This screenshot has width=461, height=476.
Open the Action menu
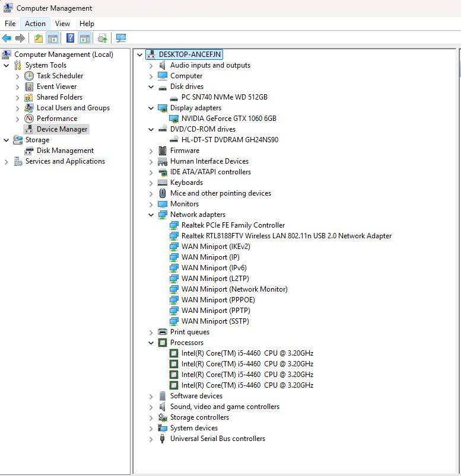click(x=35, y=23)
